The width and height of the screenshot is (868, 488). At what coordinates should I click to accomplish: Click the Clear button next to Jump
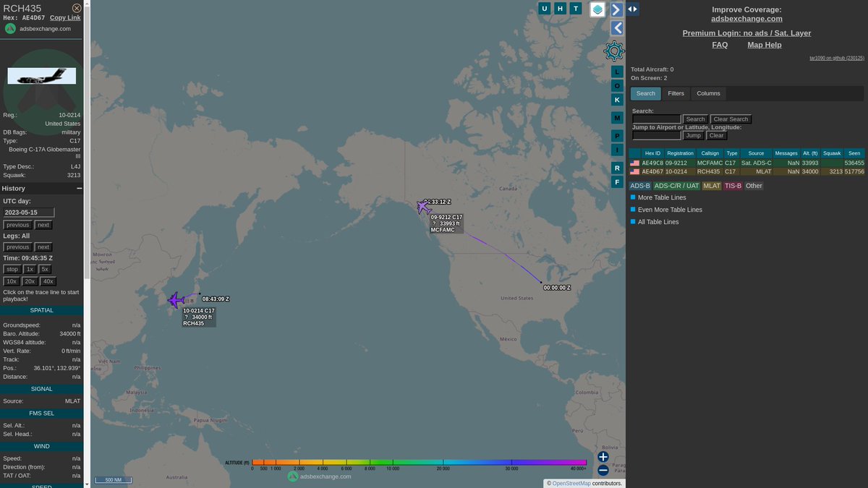[716, 135]
